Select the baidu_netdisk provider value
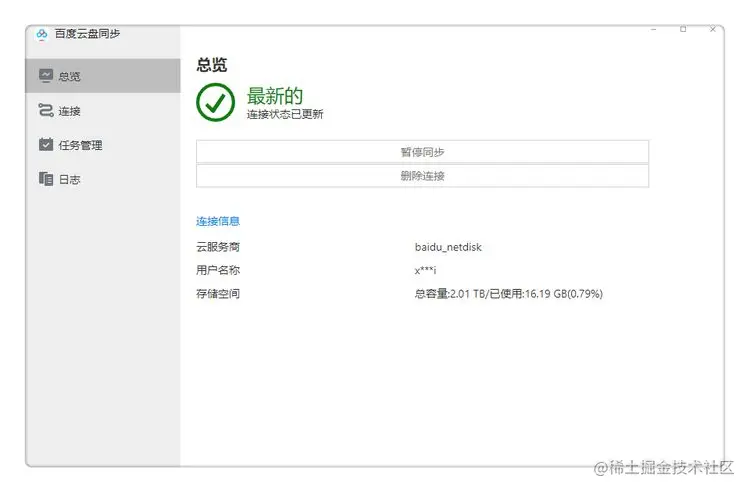Viewport: 750px width, 492px height. point(448,247)
